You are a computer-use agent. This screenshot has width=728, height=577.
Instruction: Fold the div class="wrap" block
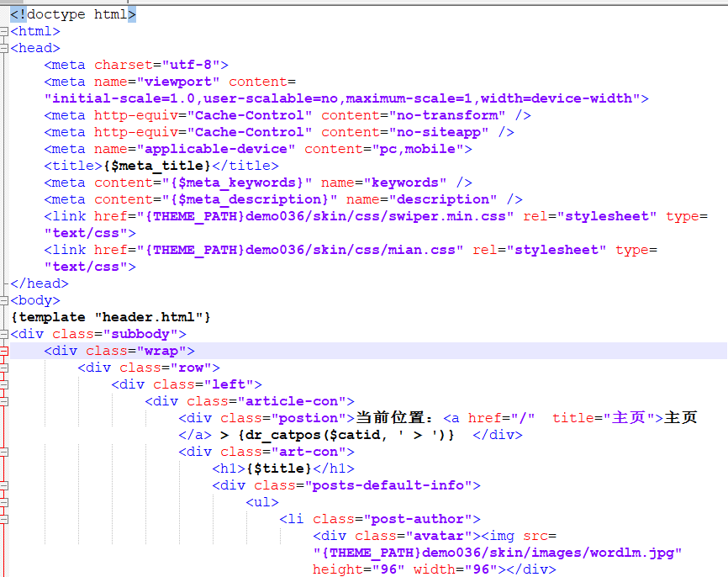(4, 351)
